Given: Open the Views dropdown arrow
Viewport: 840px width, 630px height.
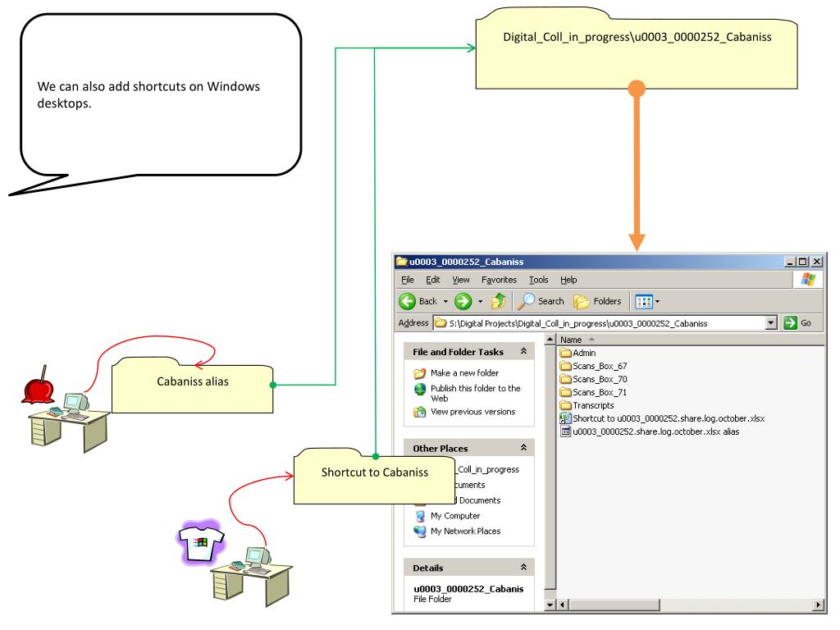Looking at the screenshot, I should 657,302.
